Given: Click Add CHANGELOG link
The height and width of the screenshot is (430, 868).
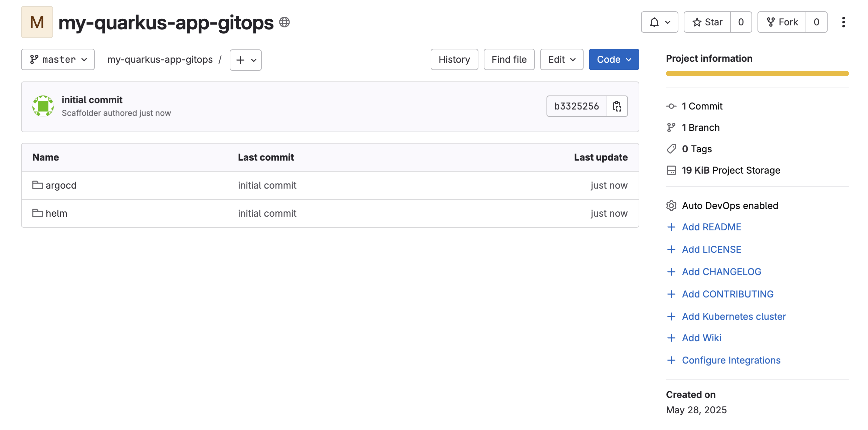Looking at the screenshot, I should pyautogui.click(x=721, y=272).
